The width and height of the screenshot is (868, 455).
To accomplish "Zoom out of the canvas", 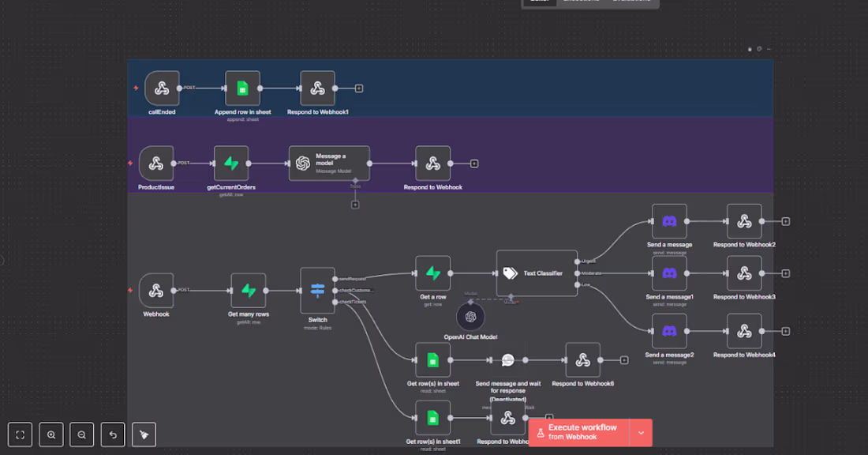I will click(82, 434).
